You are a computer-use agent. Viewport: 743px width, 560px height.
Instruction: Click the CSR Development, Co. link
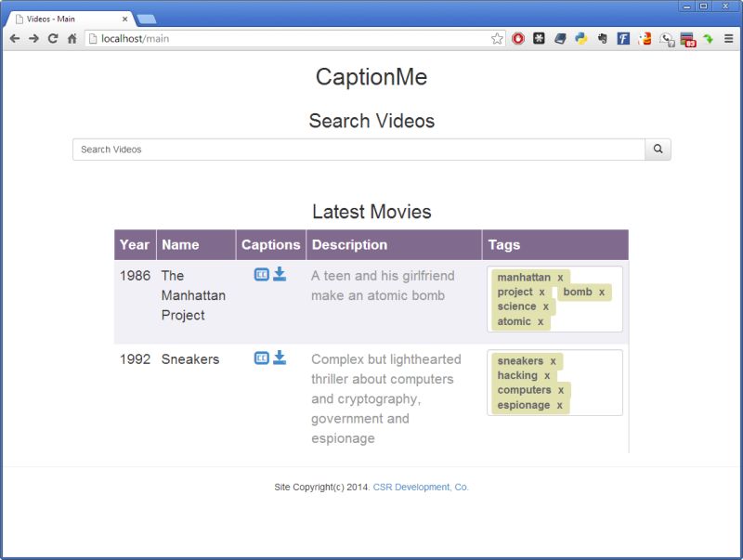coord(421,486)
